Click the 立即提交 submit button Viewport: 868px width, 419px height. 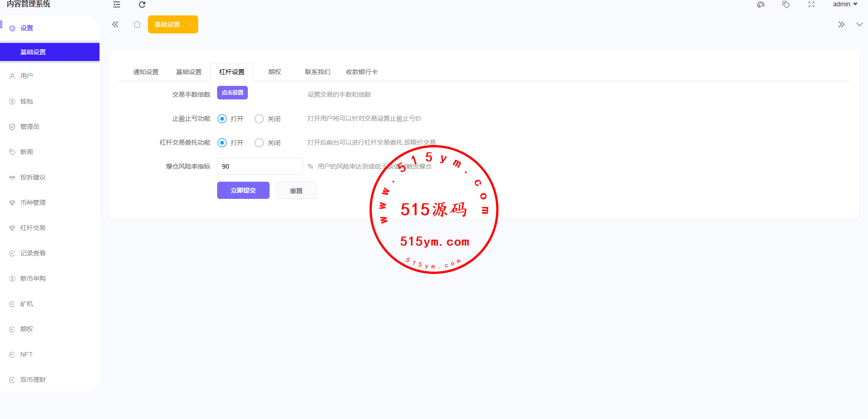point(243,190)
